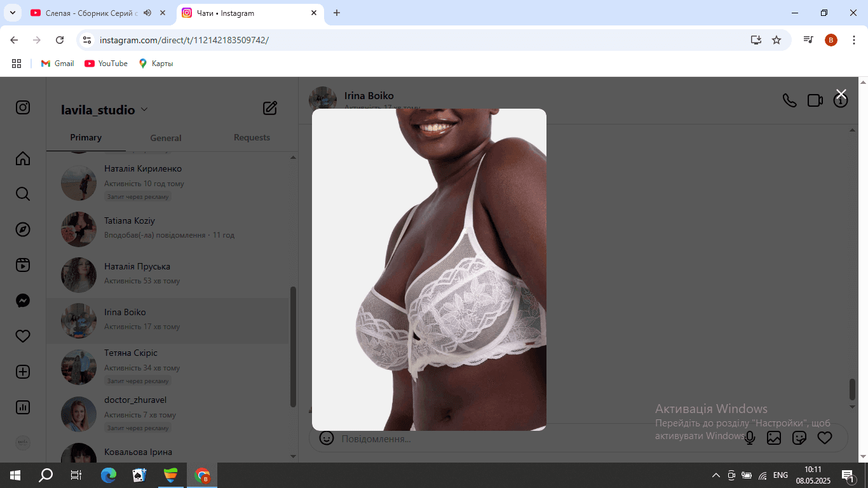This screenshot has width=868, height=488.
Task: Switch to the Primary inbox tab
Action: pos(86,137)
